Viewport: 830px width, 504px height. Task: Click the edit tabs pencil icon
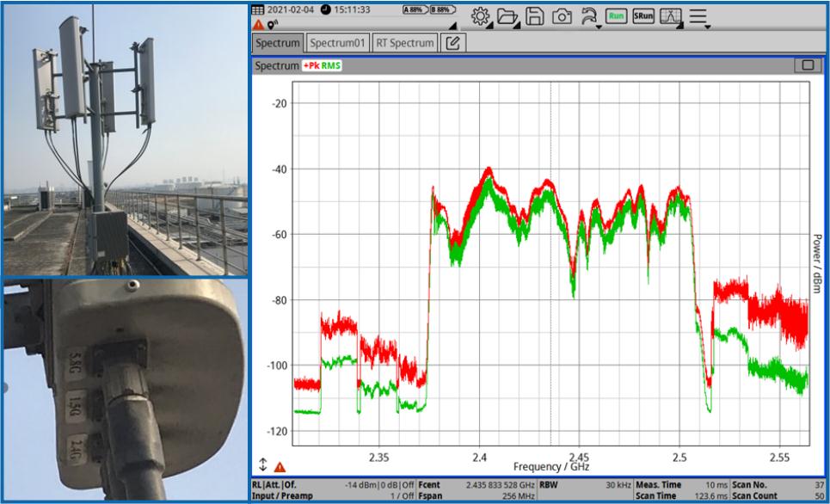(x=452, y=42)
